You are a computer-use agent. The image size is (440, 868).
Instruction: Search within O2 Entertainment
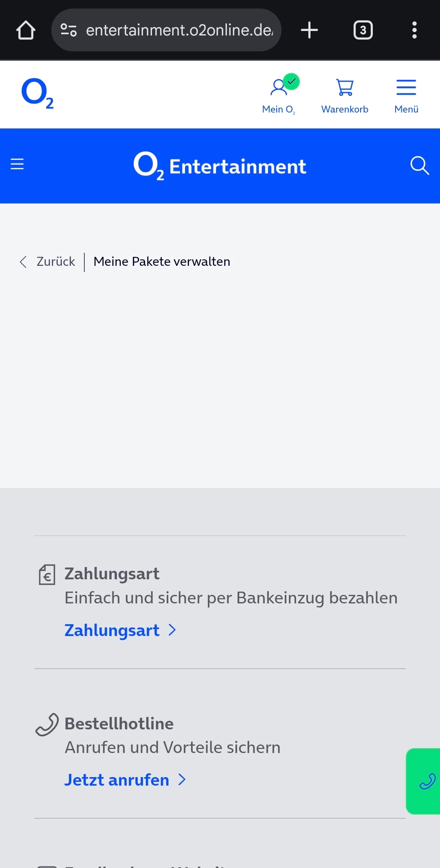coord(419,166)
